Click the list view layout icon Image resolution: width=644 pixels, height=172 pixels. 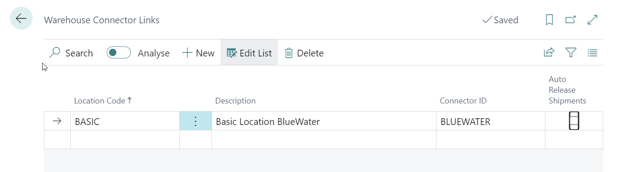point(592,53)
